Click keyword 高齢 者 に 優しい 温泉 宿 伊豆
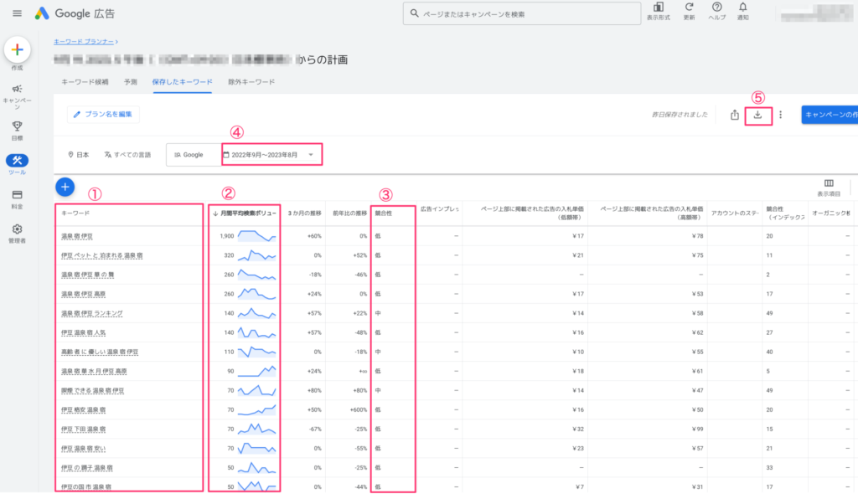The height and width of the screenshot is (504, 858). 100,352
